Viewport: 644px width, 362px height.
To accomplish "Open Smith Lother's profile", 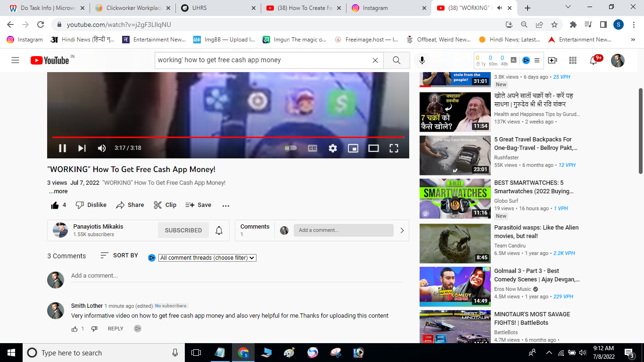I will click(87, 306).
